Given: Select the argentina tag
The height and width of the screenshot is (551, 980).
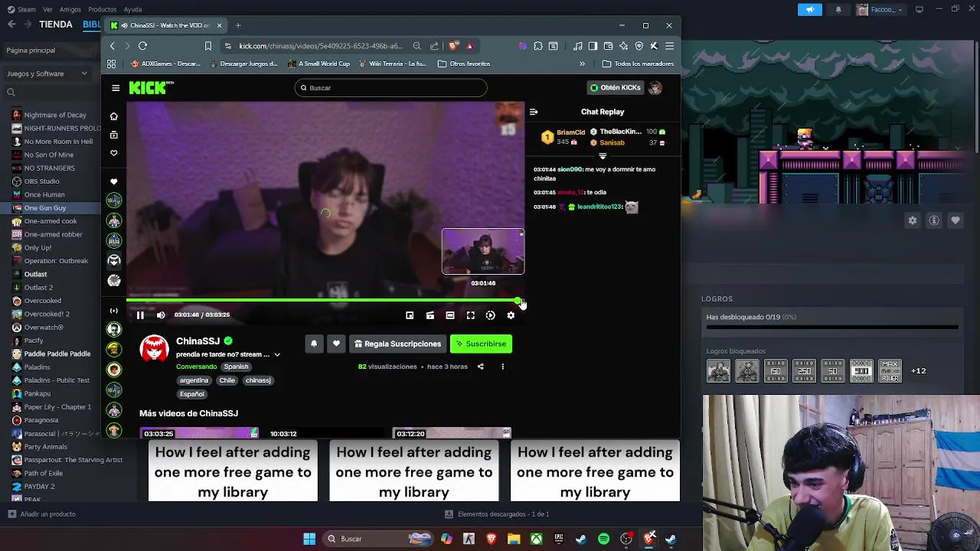Looking at the screenshot, I should point(194,380).
